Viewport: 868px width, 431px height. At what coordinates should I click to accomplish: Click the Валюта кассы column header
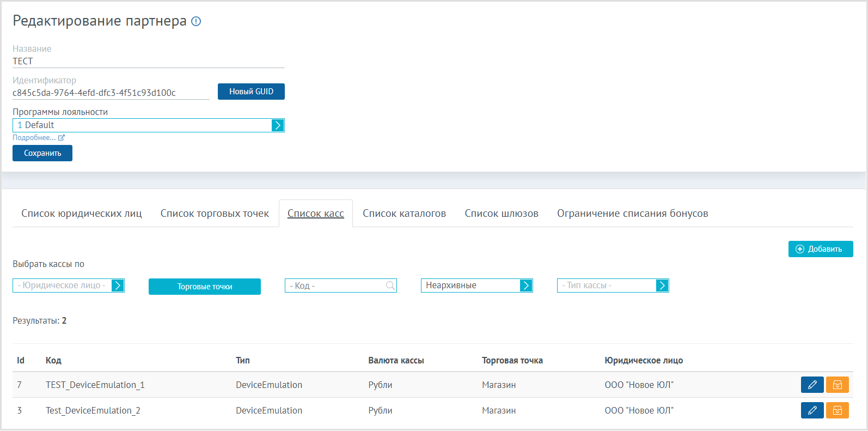(x=396, y=360)
